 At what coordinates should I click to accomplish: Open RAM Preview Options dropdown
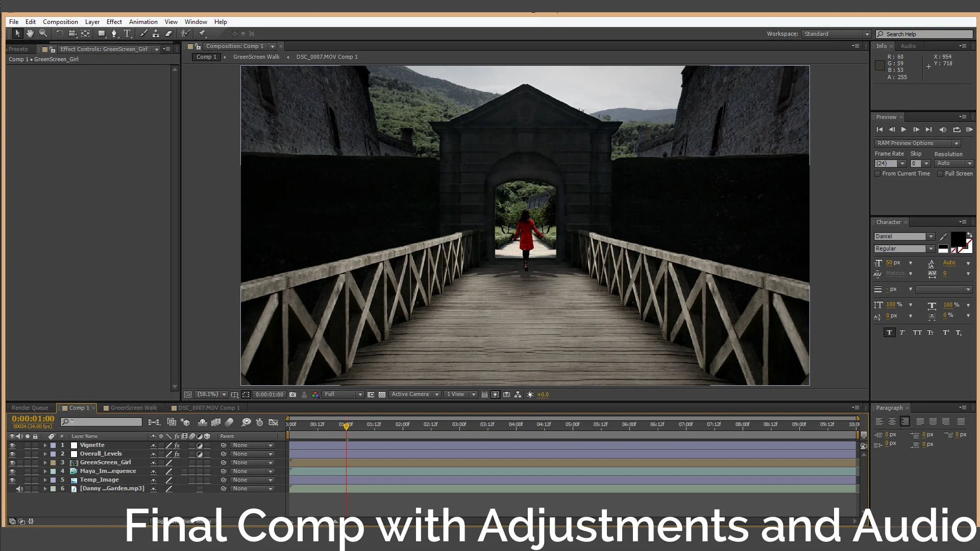pyautogui.click(x=918, y=143)
